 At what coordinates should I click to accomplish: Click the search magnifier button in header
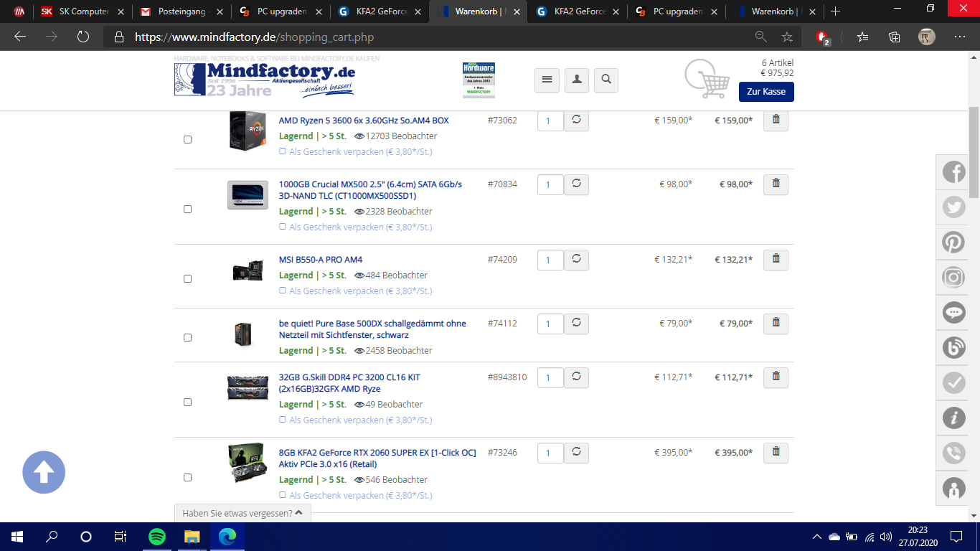coord(606,80)
